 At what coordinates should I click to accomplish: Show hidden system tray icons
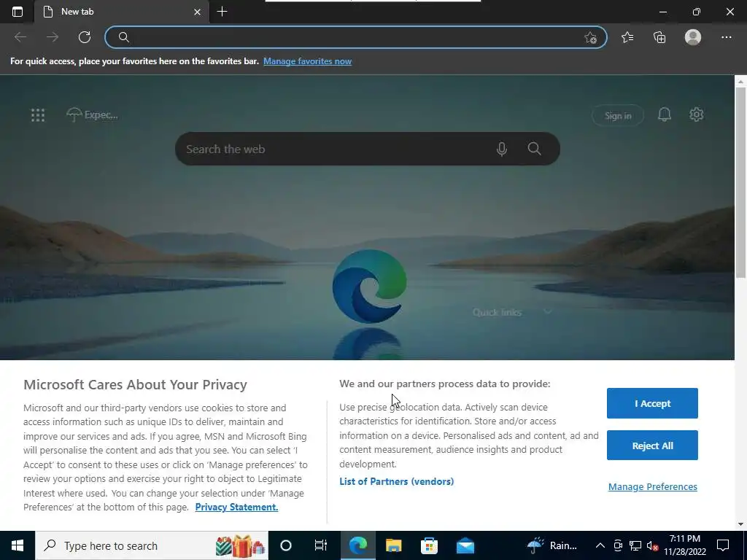pos(600,545)
